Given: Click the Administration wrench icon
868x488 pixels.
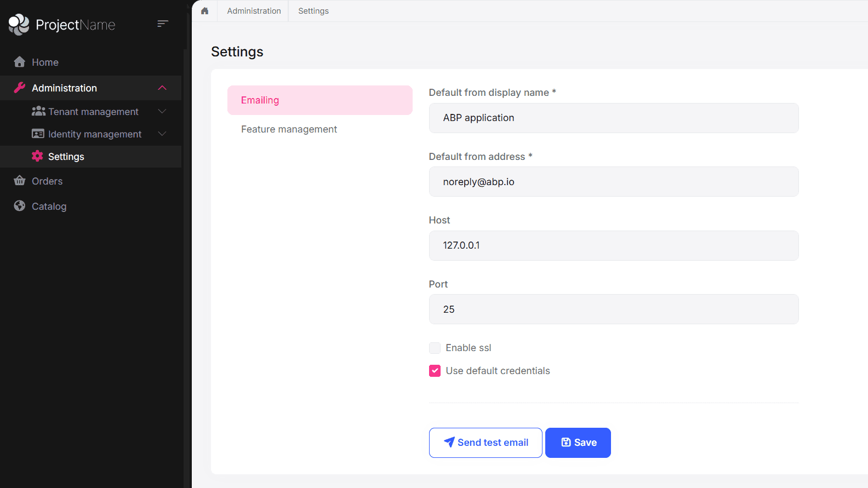Looking at the screenshot, I should [x=20, y=88].
